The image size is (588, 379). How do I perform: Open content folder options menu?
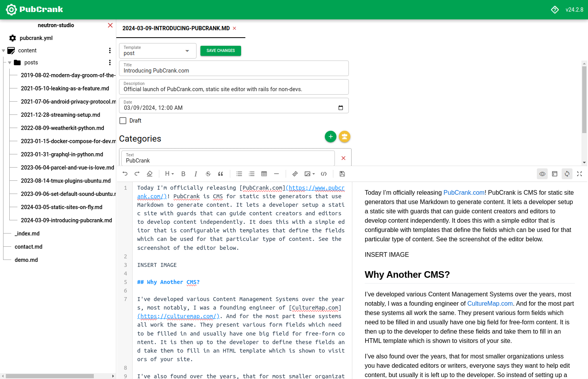coord(110,50)
